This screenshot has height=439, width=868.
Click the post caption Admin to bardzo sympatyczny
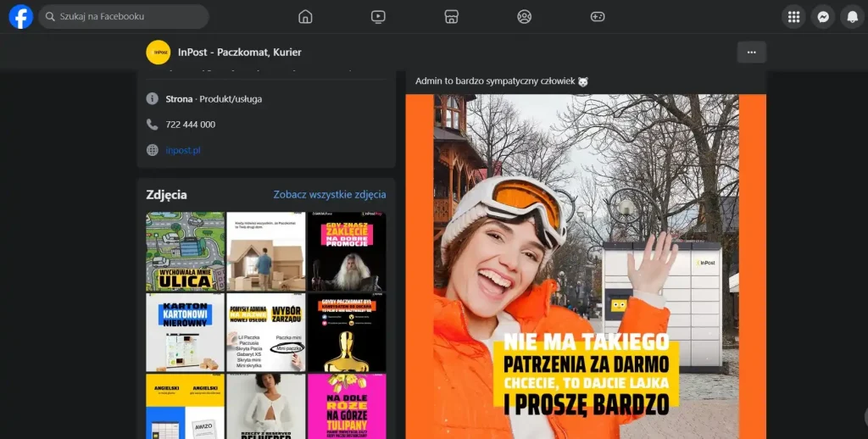click(x=502, y=81)
